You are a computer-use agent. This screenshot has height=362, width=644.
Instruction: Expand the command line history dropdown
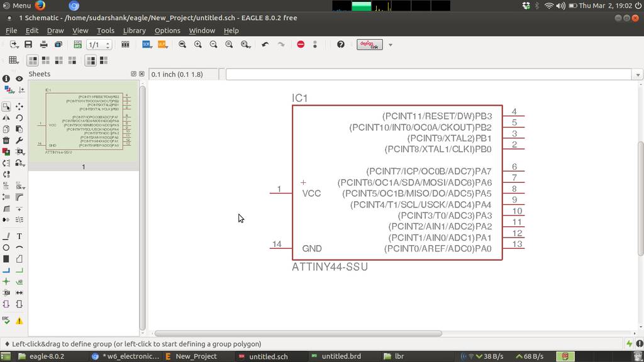coord(638,75)
